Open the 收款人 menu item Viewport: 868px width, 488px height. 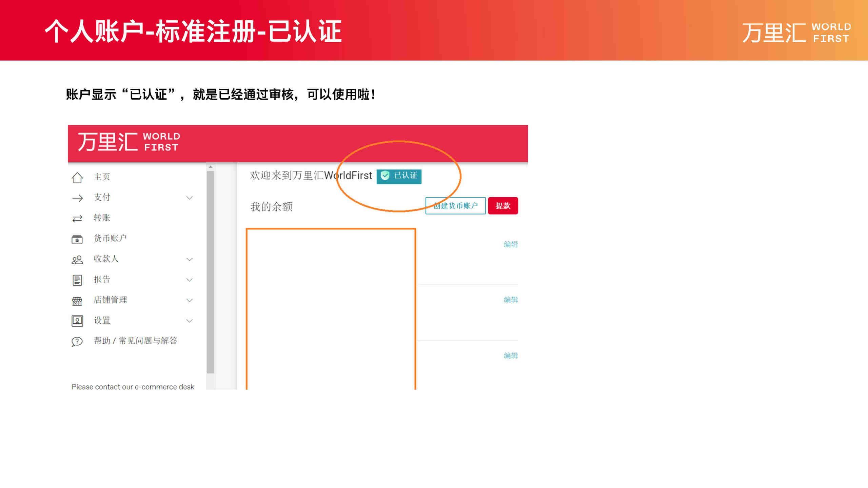click(x=106, y=259)
